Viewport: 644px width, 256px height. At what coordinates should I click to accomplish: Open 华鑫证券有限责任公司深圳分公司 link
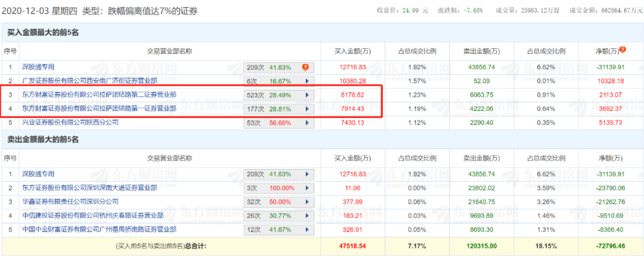pos(70,201)
